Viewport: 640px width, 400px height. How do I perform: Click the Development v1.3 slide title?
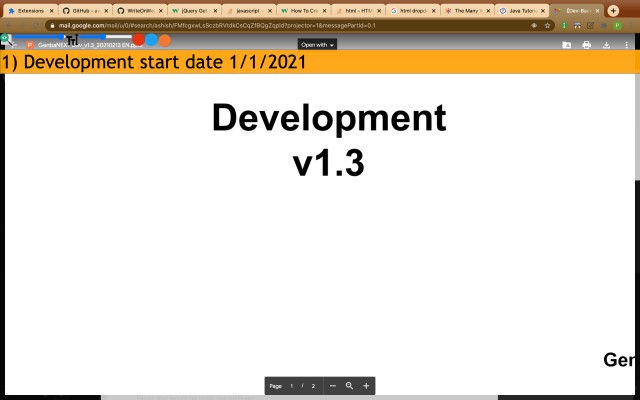(329, 140)
